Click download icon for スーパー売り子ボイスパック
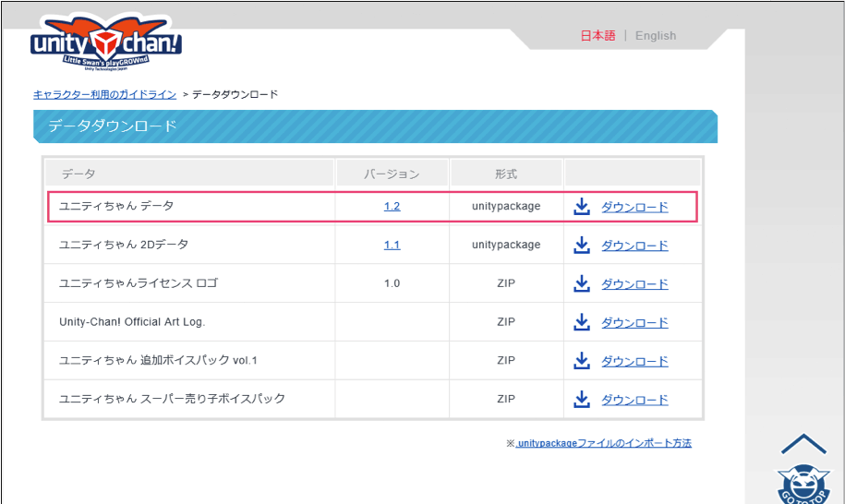The width and height of the screenshot is (845, 504). 582,400
